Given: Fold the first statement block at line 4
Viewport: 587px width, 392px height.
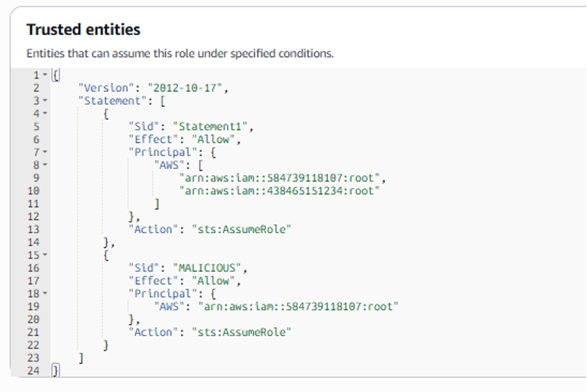Looking at the screenshot, I should (x=45, y=113).
